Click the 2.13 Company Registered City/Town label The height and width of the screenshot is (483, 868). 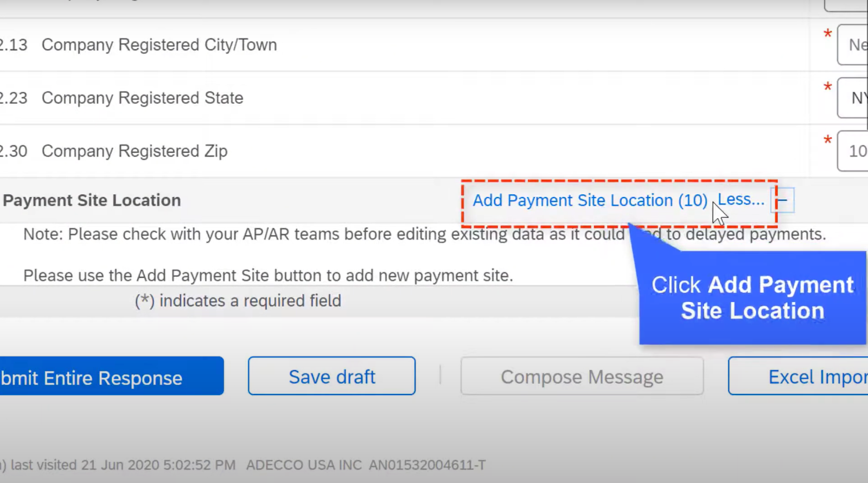[x=138, y=45]
